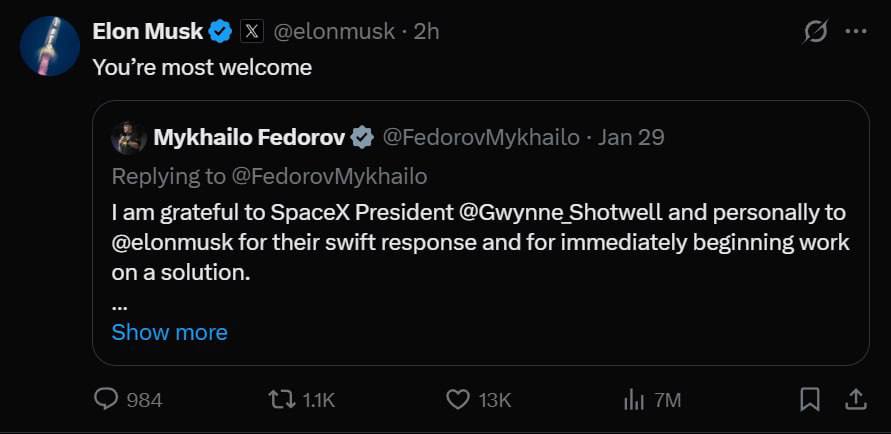Click Mykhailo Fedorov's verified badge
This screenshot has height=434, width=891.
[x=363, y=137]
